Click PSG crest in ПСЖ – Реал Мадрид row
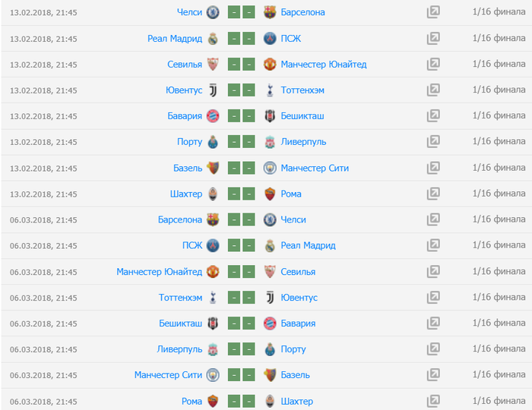 point(213,245)
